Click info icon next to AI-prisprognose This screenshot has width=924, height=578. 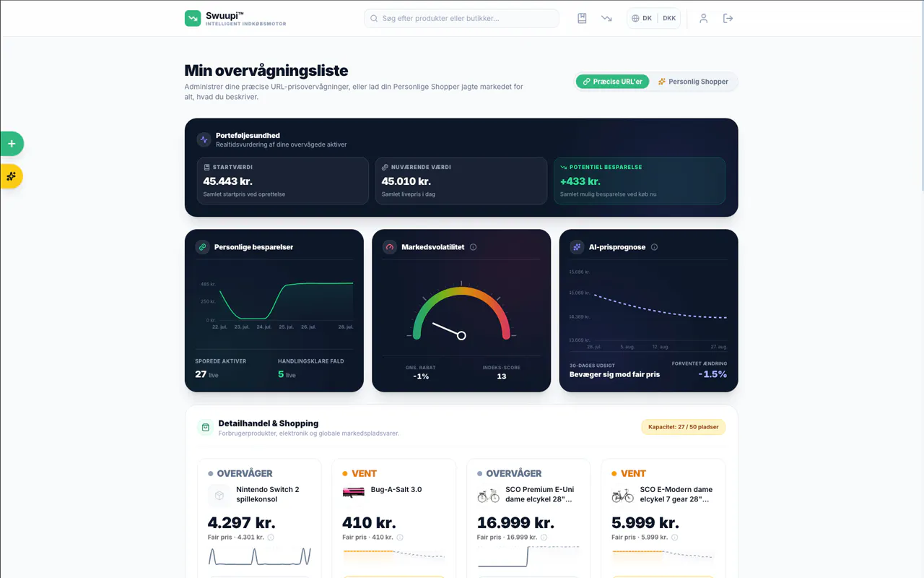(654, 247)
